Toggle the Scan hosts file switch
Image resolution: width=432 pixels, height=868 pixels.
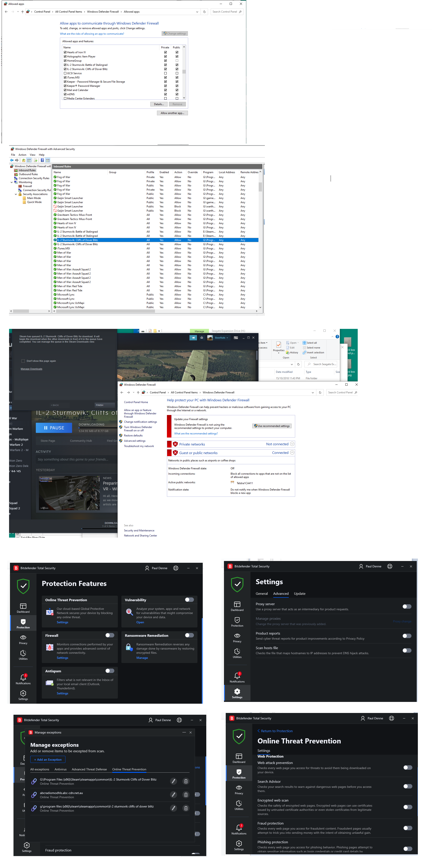[x=407, y=650]
